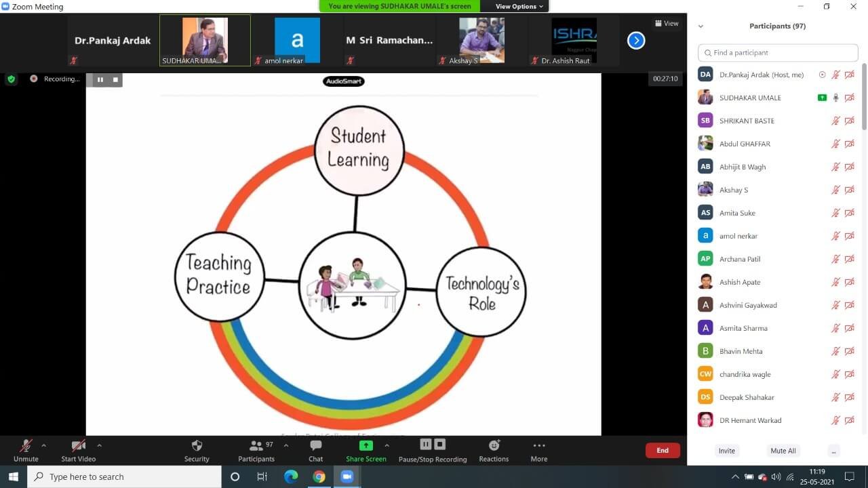Select Abdul GHAFFAR in participants list
This screenshot has height=488, width=868.
pyautogui.click(x=778, y=144)
